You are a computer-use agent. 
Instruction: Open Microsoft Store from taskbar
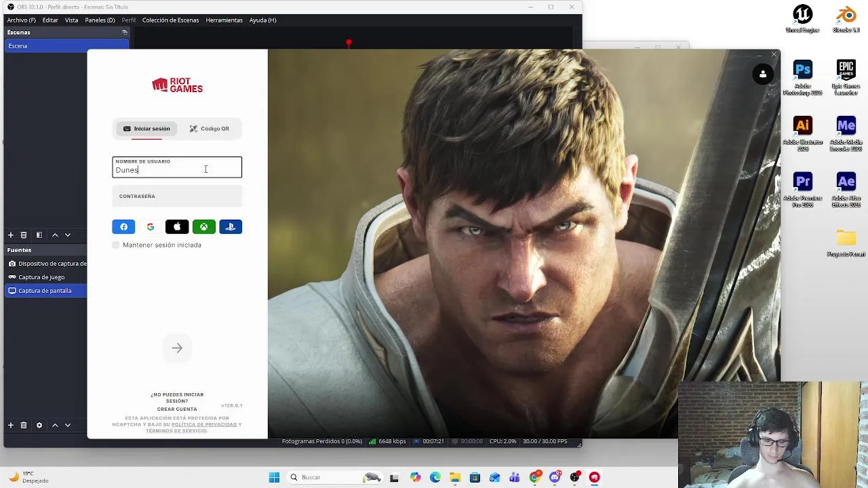pyautogui.click(x=475, y=478)
